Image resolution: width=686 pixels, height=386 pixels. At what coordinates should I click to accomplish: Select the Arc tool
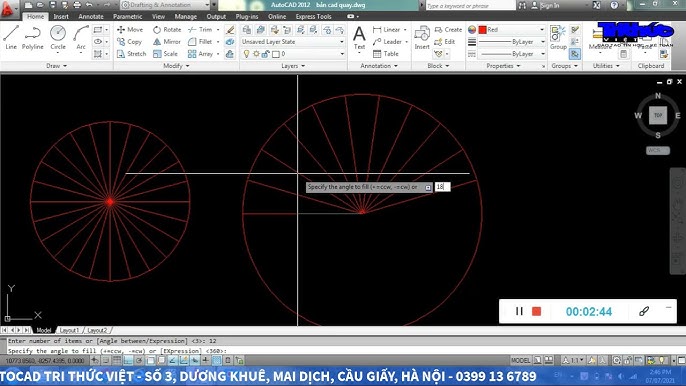point(81,38)
